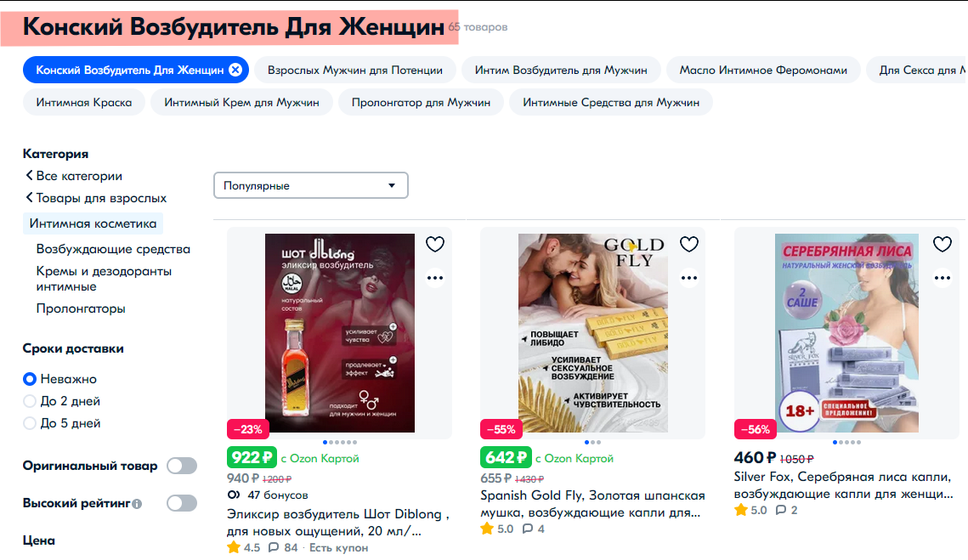Add Diblong elixir to favorites heart
The image size is (968, 560).
[x=435, y=245]
